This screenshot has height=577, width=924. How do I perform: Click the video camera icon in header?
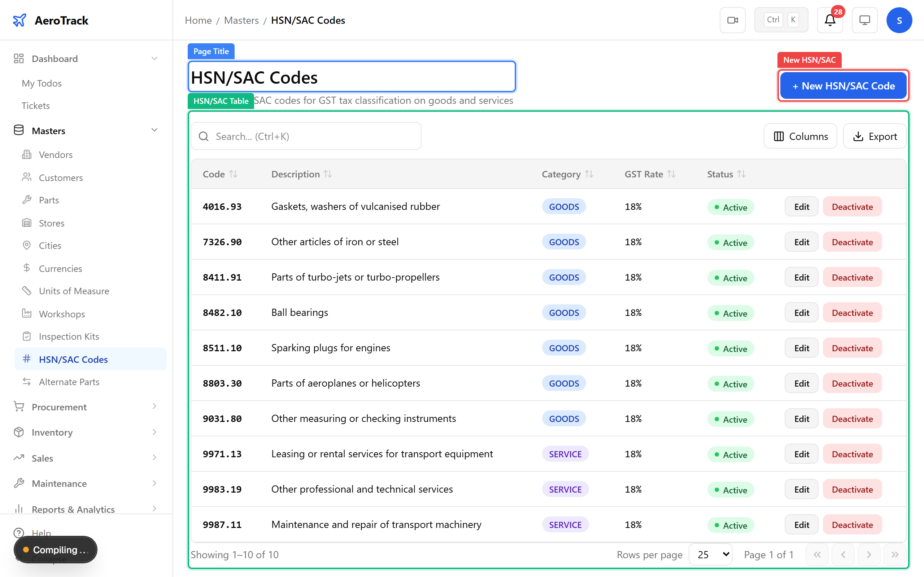(x=732, y=20)
